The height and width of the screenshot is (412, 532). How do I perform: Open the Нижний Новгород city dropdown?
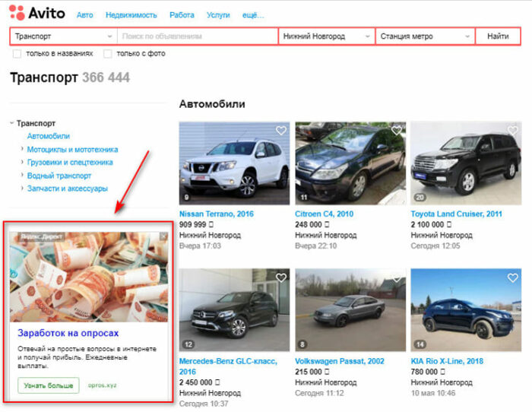point(326,36)
